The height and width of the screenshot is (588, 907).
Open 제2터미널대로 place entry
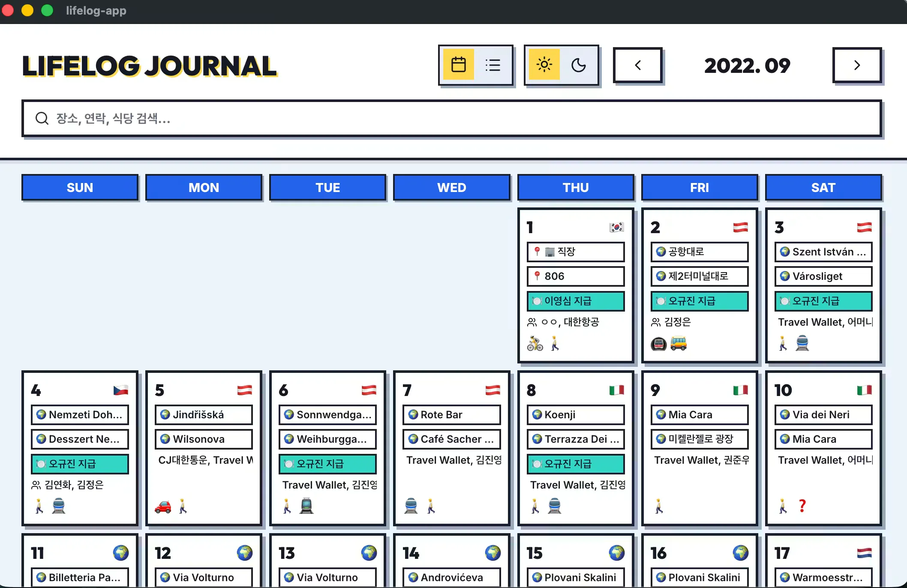[x=700, y=276]
